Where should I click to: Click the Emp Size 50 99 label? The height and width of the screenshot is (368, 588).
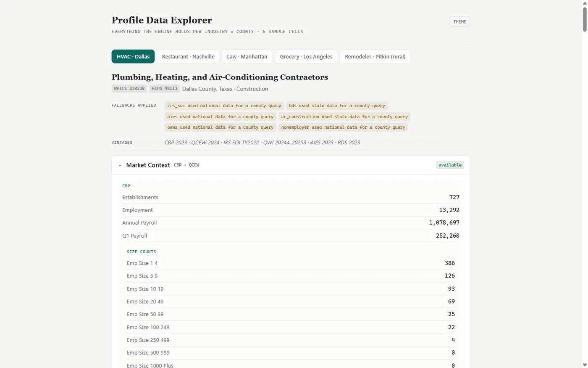click(145, 314)
